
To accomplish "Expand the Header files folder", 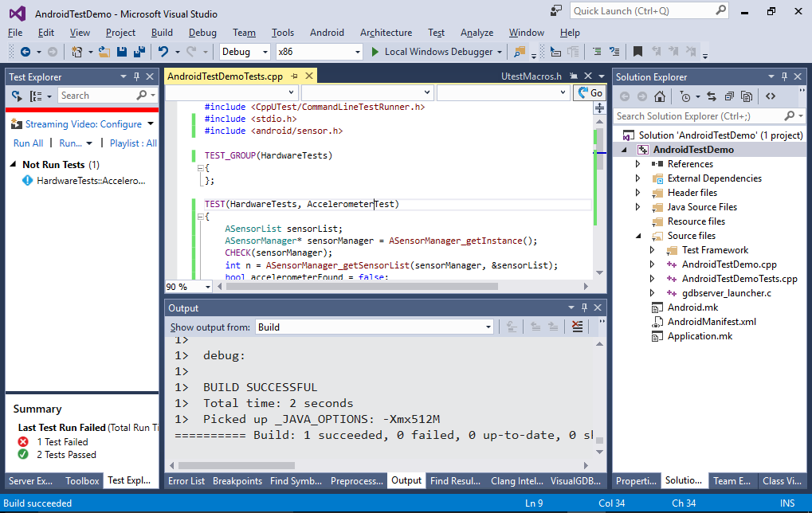I will [638, 193].
